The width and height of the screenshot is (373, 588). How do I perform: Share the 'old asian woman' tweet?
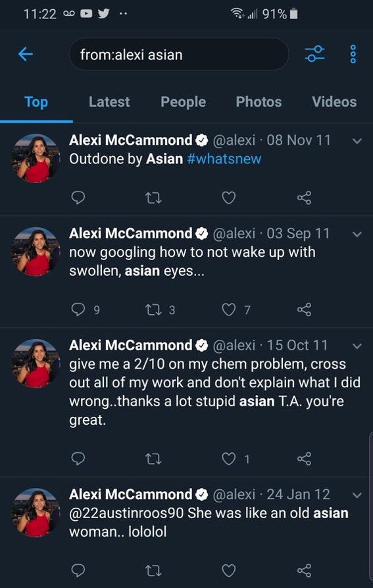pyautogui.click(x=304, y=570)
